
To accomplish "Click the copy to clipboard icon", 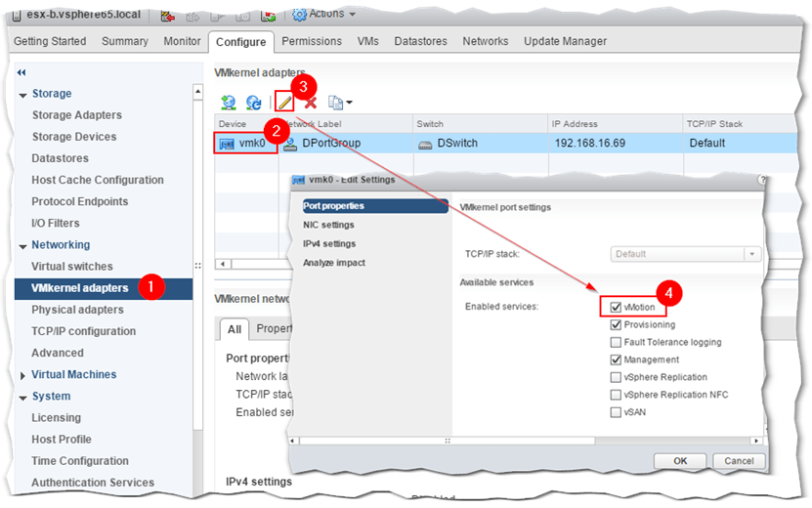I will [335, 103].
